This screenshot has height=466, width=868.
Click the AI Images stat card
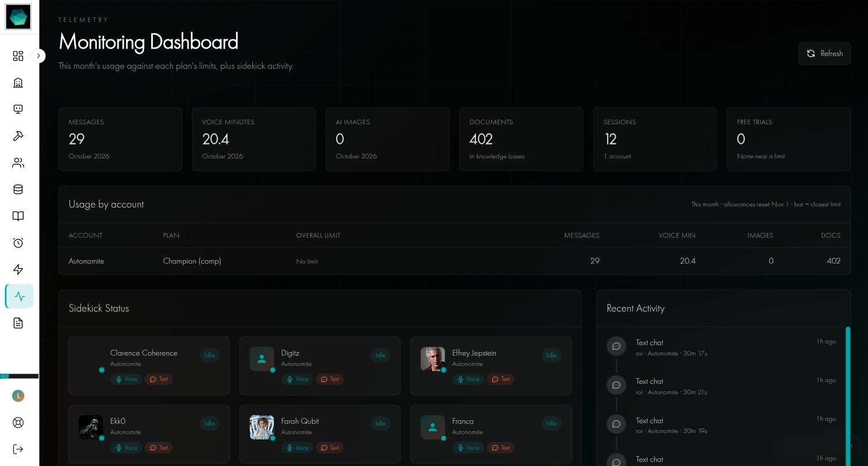(388, 139)
